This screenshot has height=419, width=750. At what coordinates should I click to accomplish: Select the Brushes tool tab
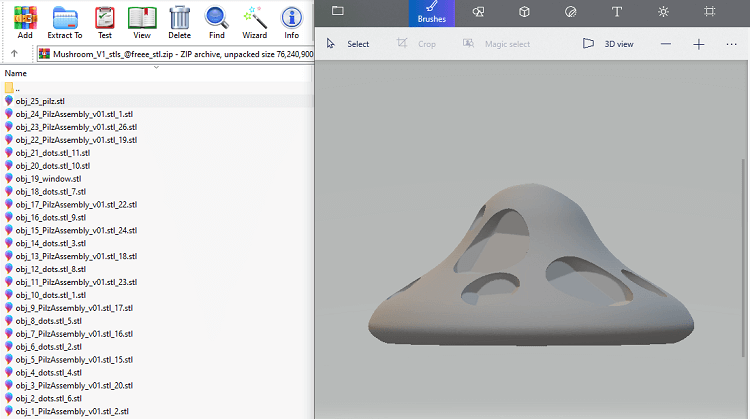point(432,13)
